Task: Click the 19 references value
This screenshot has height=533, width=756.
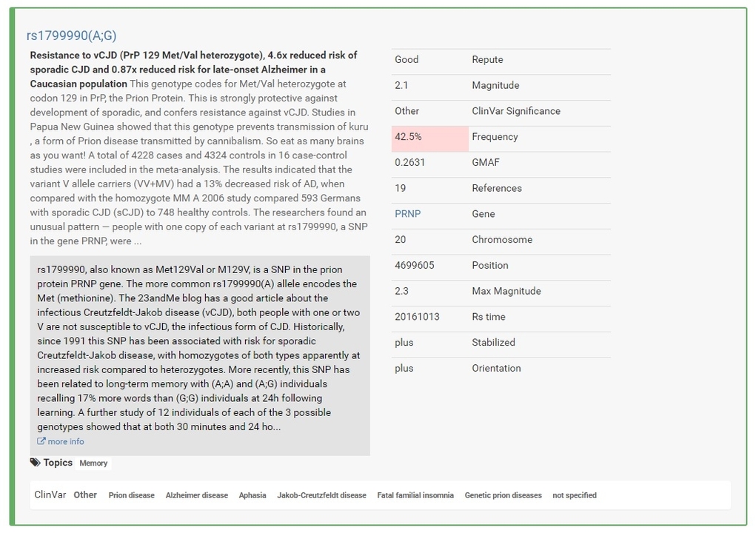Action: (400, 188)
